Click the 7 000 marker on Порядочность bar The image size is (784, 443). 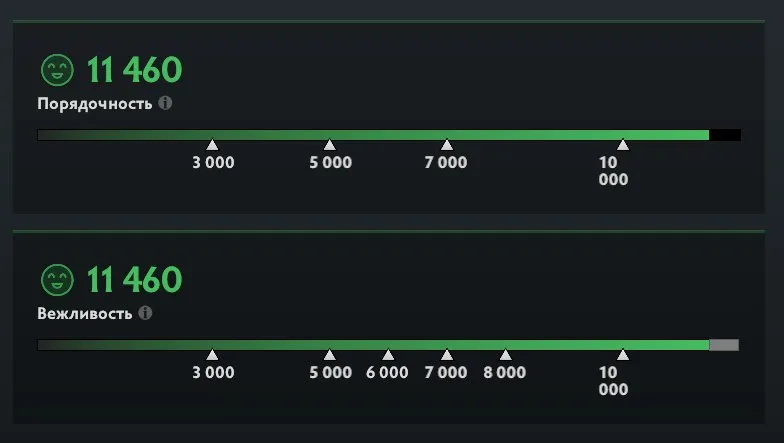pyautogui.click(x=446, y=145)
